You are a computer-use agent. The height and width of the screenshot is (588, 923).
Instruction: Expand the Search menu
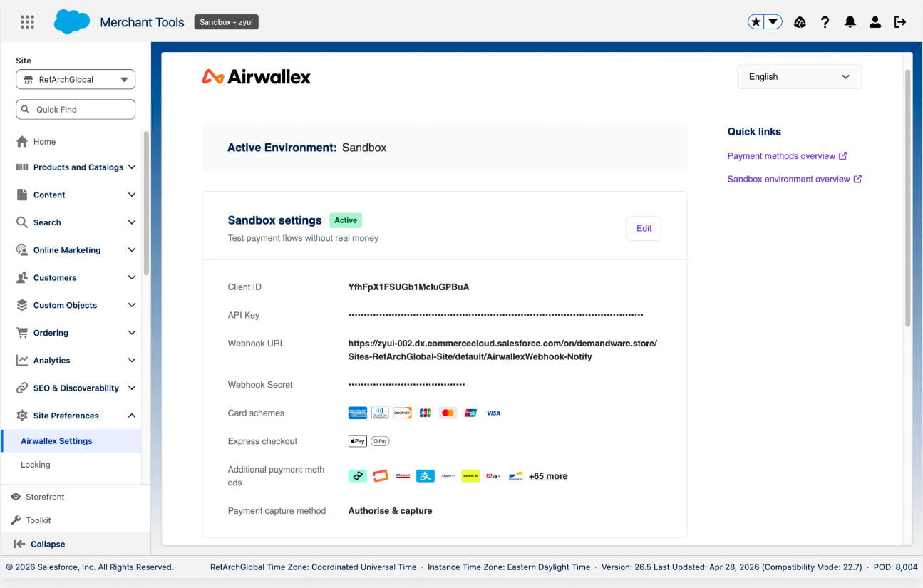click(x=76, y=222)
